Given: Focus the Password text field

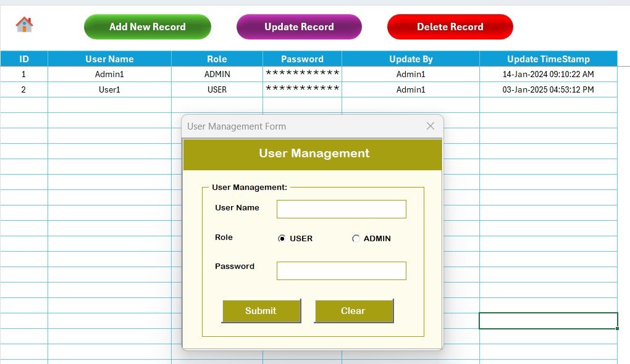Looking at the screenshot, I should 341,271.
